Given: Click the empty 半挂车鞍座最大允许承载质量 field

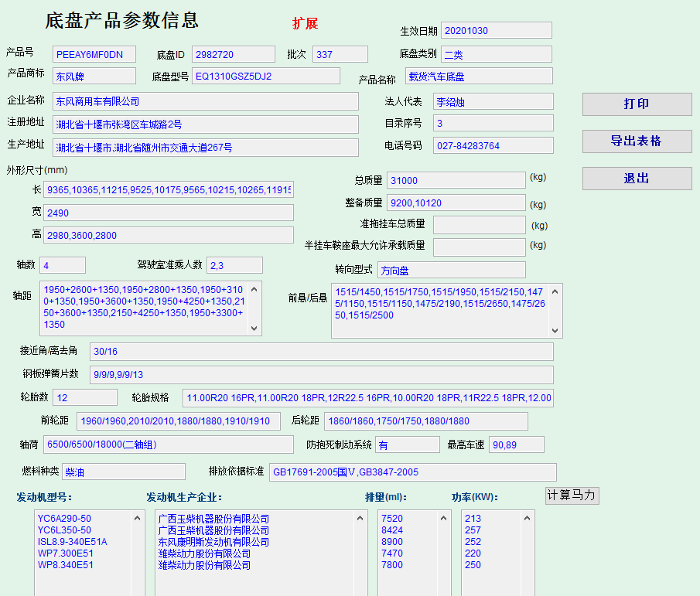Looking at the screenshot, I should (x=480, y=247).
